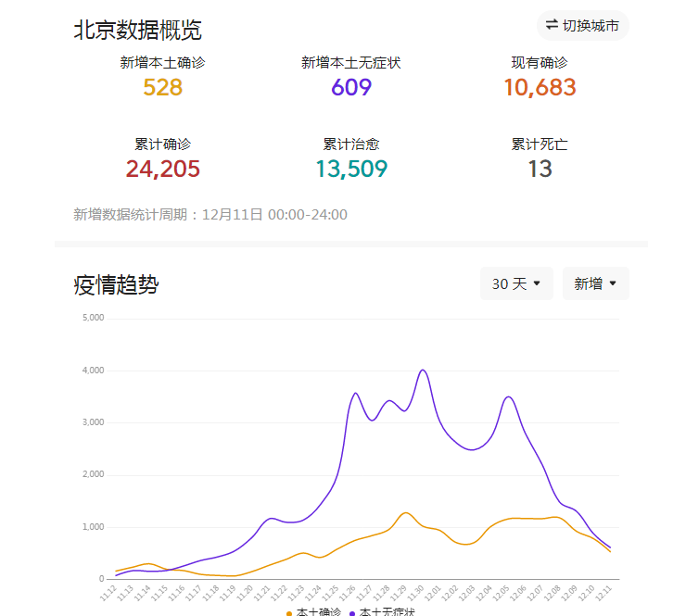This screenshot has height=616, width=686.
Task: Select the 609 新增本土无症状 figure
Action: (x=351, y=88)
